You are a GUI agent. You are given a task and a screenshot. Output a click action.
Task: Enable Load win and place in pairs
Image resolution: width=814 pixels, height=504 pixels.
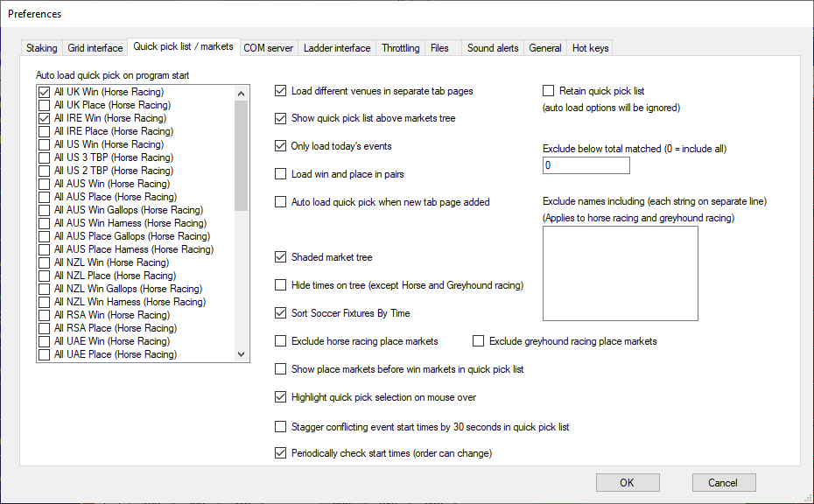280,174
